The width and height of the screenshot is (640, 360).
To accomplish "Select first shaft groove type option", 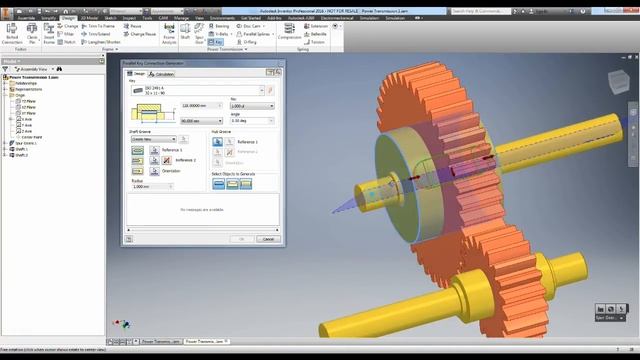I will 138,150.
